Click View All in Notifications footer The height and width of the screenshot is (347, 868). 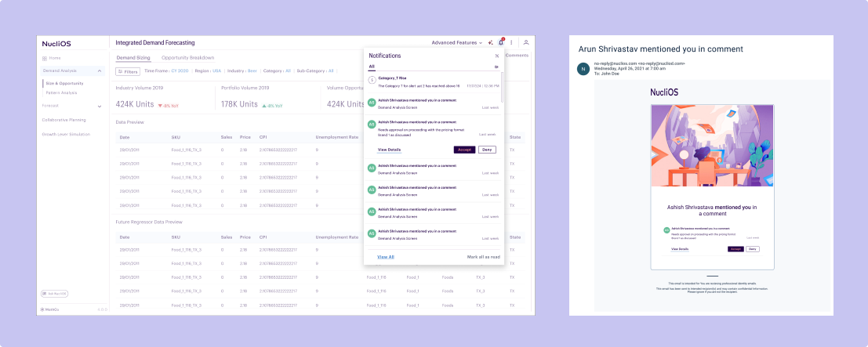pyautogui.click(x=386, y=257)
